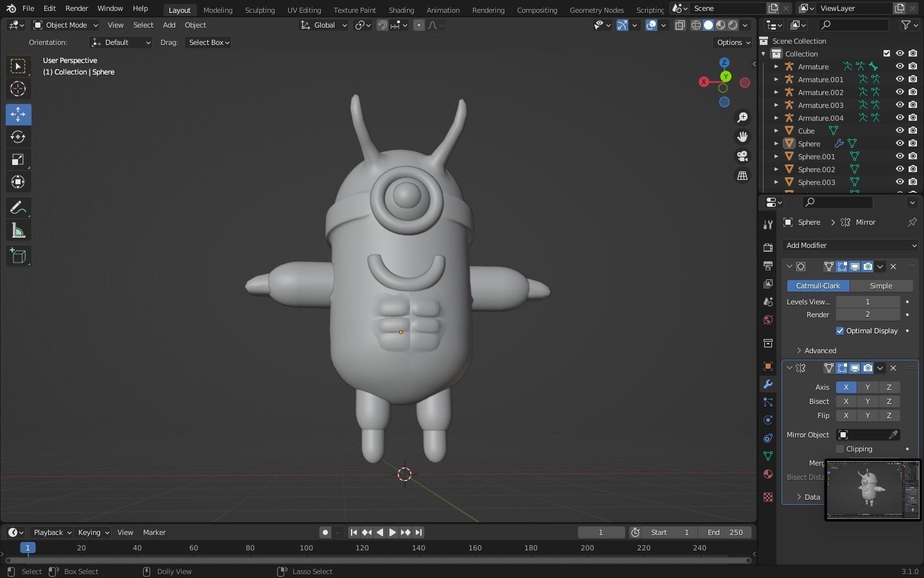Screen dimensions: 924x578
Task: Hide Armature.001 in viewport
Action: (900, 79)
